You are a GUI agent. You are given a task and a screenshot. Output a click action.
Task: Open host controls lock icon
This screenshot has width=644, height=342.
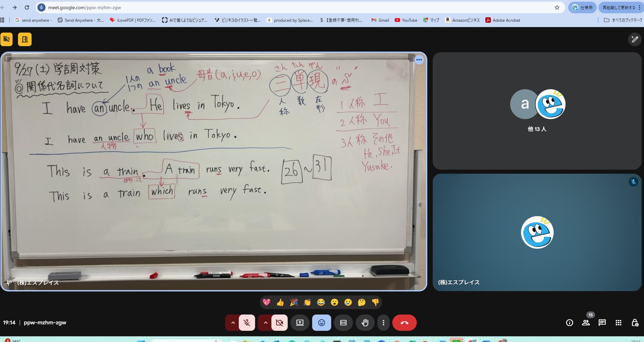634,323
